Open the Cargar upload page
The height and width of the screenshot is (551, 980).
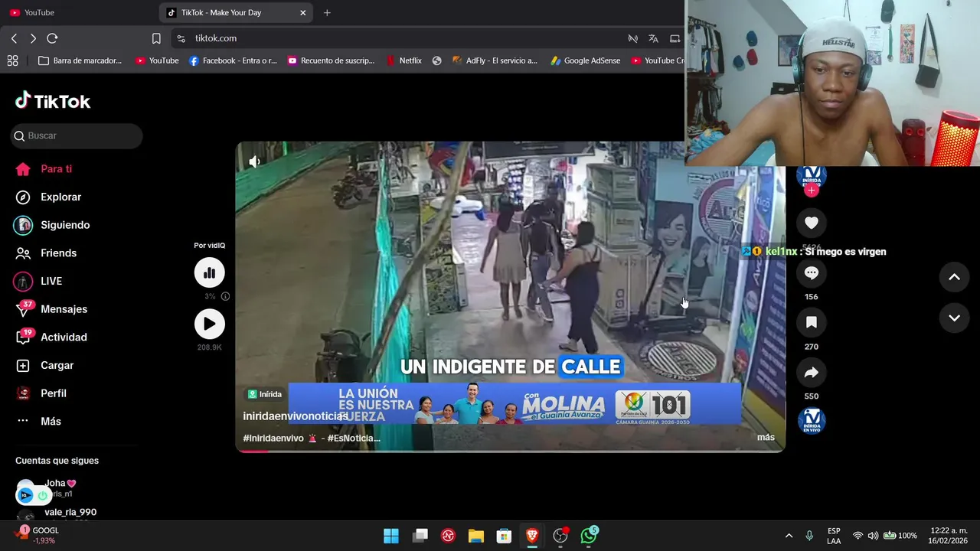pos(44,365)
